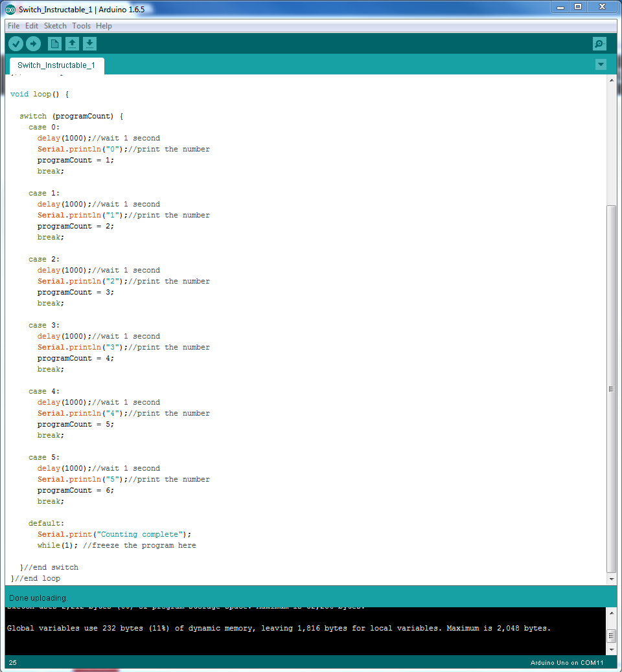Open the Sketch menu
Screen dimensions: 622x672
click(55, 26)
